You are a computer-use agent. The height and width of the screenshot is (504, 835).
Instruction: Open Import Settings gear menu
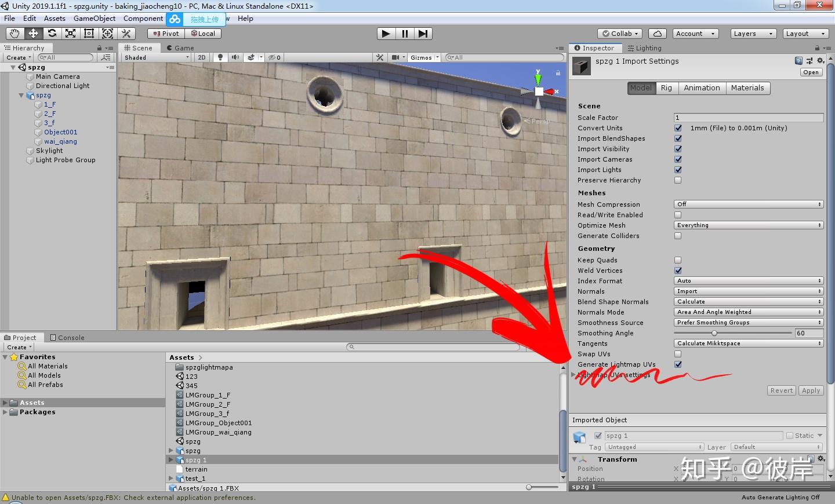click(820, 61)
